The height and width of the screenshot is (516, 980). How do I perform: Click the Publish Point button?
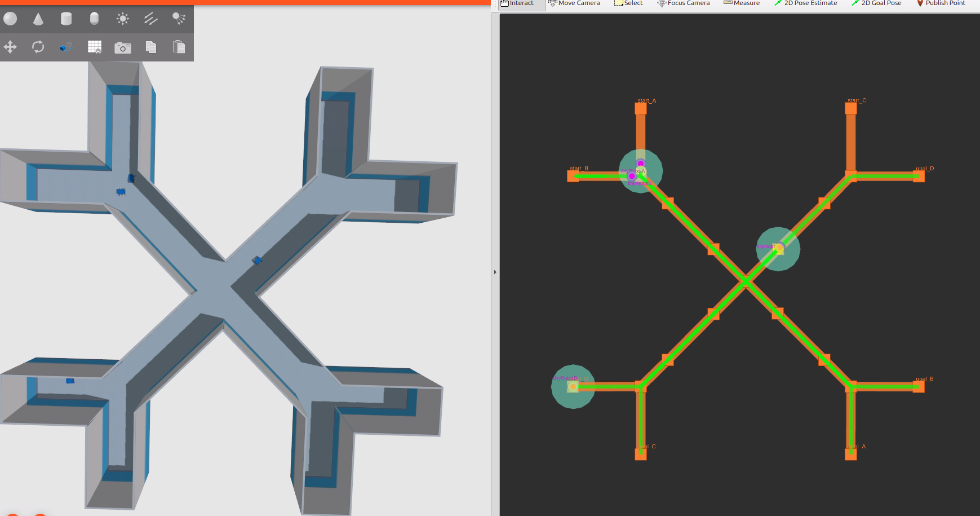pyautogui.click(x=941, y=3)
